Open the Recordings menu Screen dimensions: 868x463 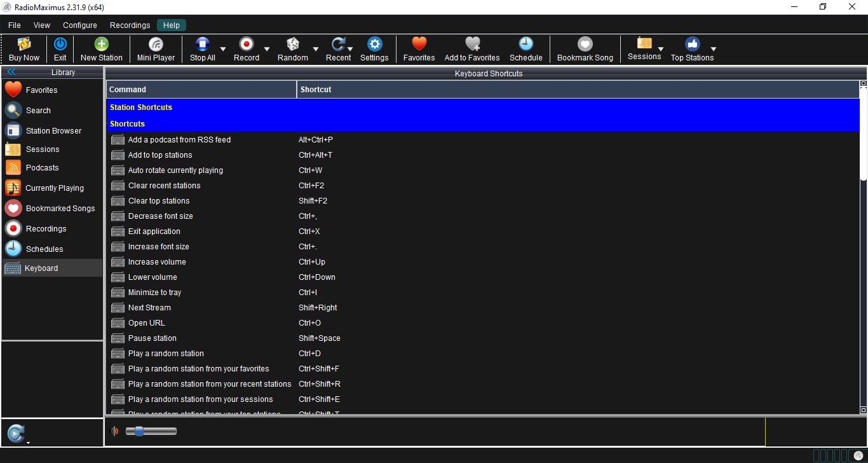(x=130, y=25)
